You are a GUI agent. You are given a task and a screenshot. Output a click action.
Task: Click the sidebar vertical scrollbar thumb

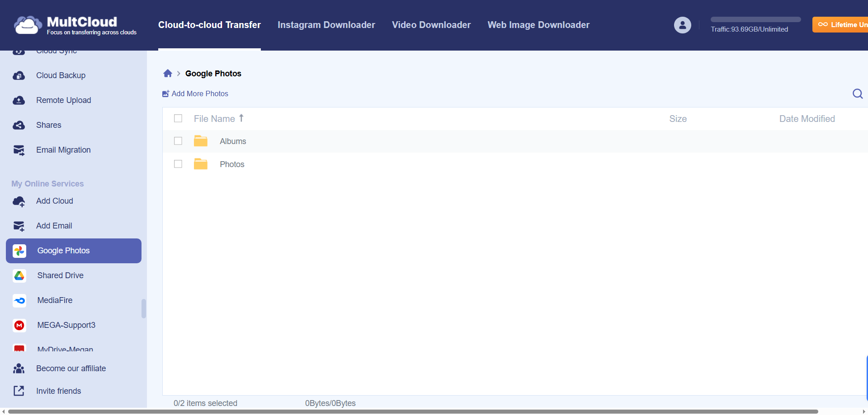[144, 309]
